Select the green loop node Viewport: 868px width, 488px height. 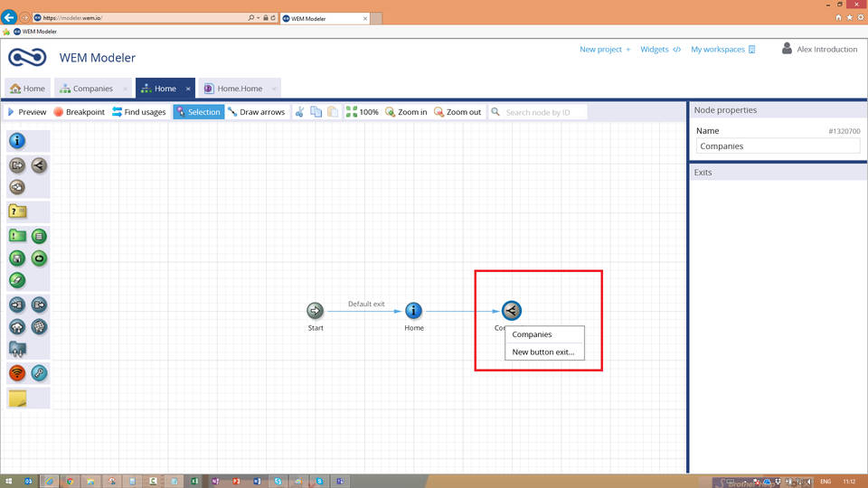(39, 258)
